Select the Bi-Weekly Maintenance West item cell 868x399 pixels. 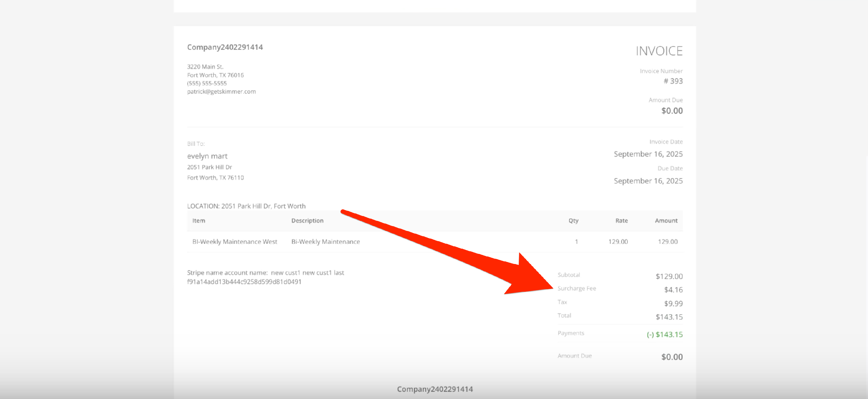235,242
